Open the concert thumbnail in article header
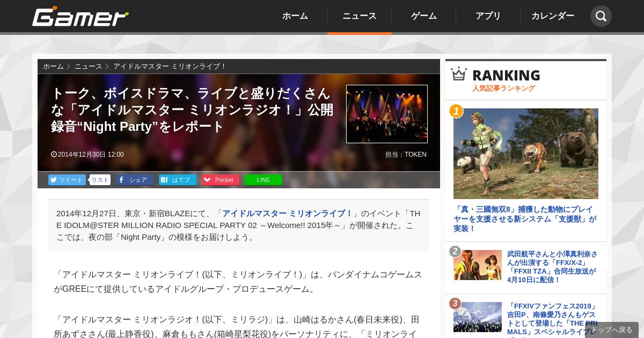 (x=387, y=114)
